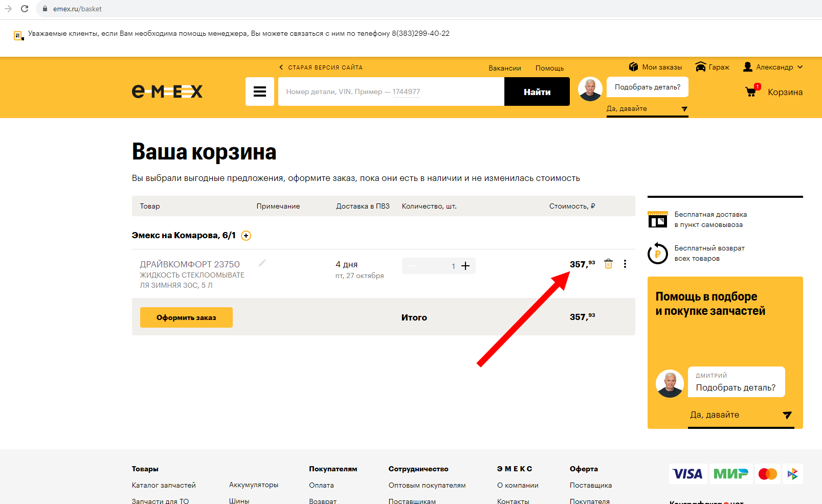The width and height of the screenshot is (822, 504).
Task: Open the Вакансии link
Action: pyautogui.click(x=505, y=68)
